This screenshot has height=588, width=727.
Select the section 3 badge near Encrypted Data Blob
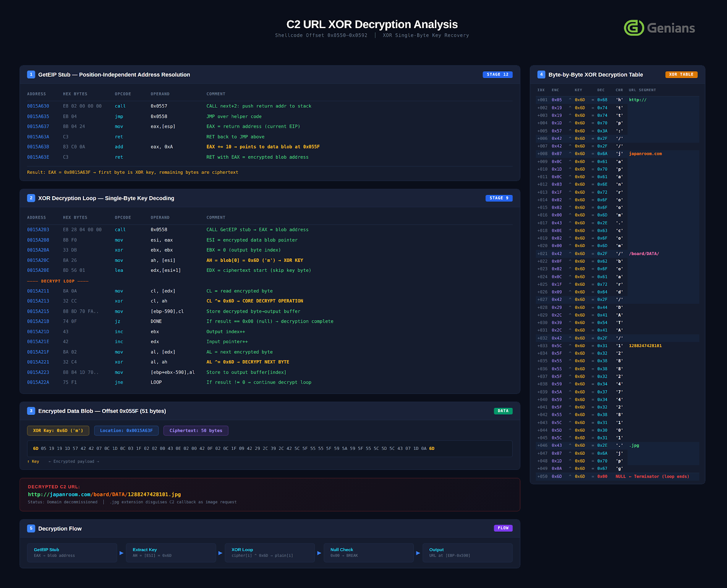pyautogui.click(x=30, y=410)
